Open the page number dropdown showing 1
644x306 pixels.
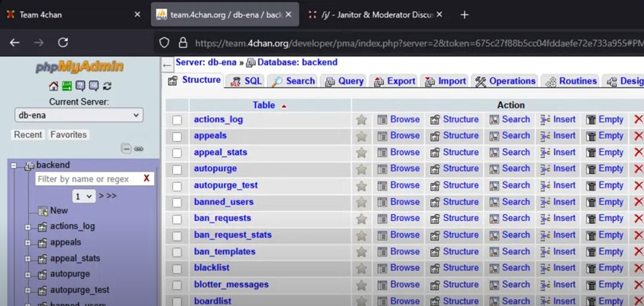(x=83, y=196)
